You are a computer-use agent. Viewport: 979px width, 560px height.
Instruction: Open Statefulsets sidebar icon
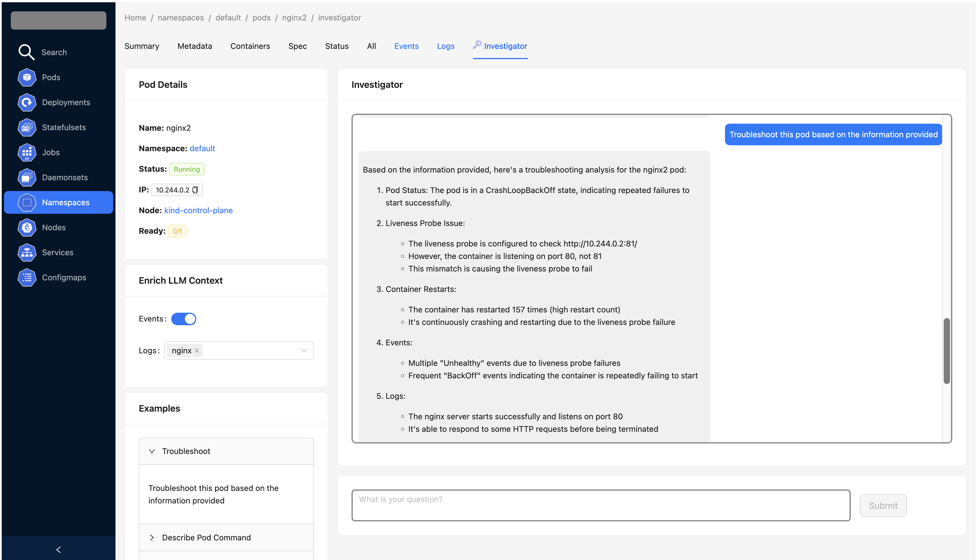tap(26, 127)
